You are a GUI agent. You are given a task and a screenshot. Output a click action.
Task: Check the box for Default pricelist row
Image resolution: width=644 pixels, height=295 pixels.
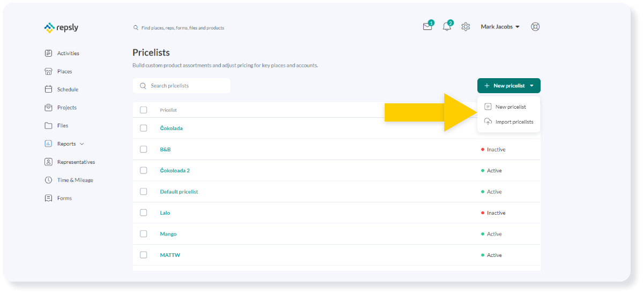pos(144,192)
